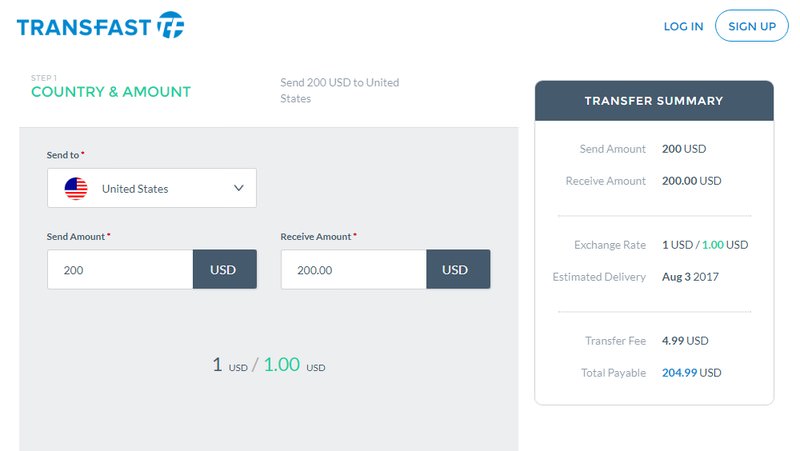Image resolution: width=800 pixels, height=451 pixels.
Task: Click the Send 200 USD to United States summary text
Action: [x=339, y=90]
